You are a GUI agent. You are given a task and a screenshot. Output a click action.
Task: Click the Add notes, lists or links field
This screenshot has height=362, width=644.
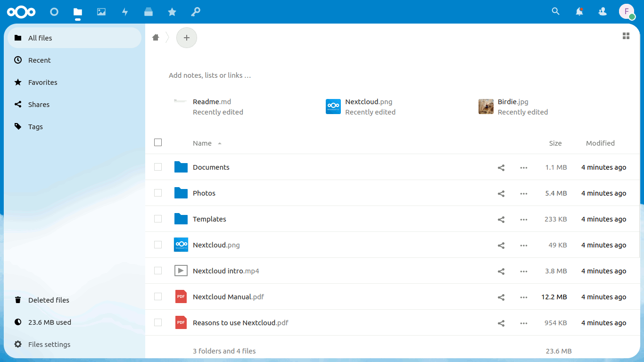pos(210,75)
